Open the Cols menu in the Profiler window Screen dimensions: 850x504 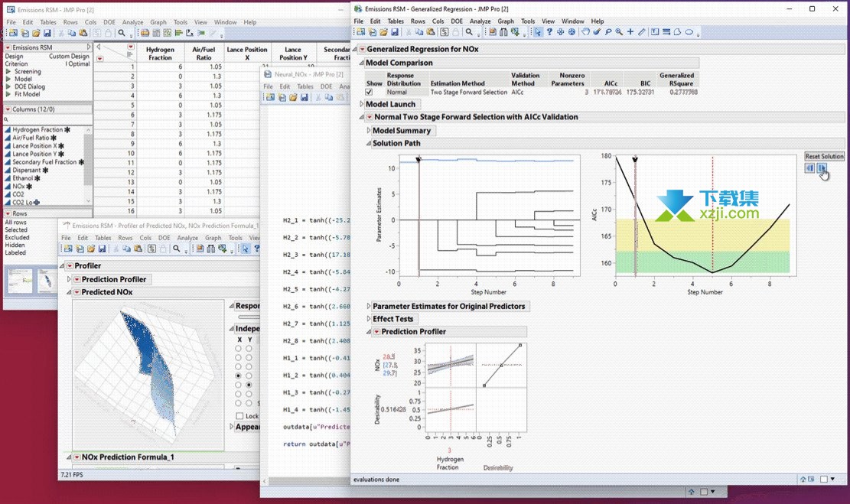pyautogui.click(x=145, y=238)
